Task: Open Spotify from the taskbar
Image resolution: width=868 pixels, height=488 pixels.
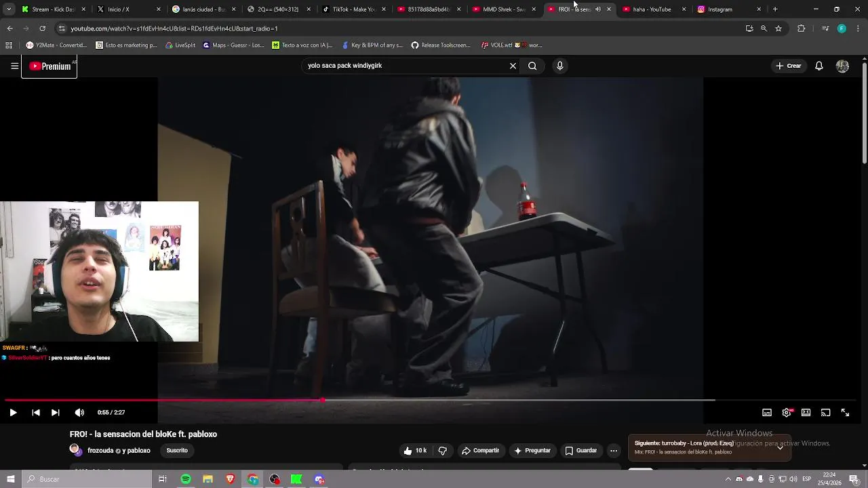Action: tap(186, 479)
